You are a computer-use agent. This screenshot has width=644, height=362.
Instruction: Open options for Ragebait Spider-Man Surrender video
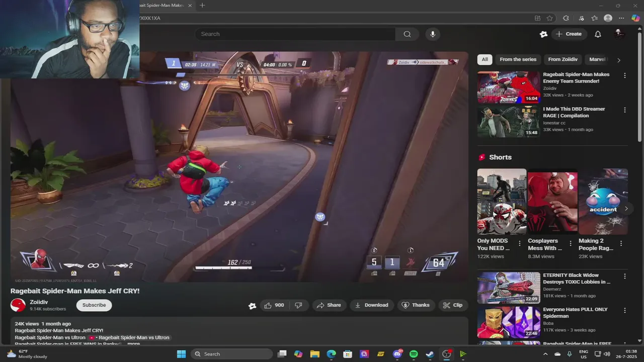[625, 75]
